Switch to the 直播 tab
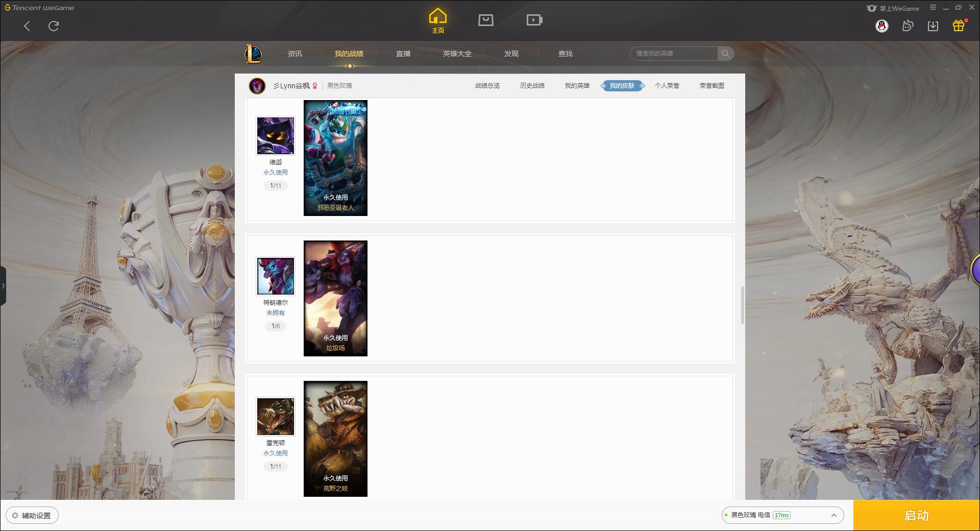The width and height of the screenshot is (980, 531). [x=403, y=54]
